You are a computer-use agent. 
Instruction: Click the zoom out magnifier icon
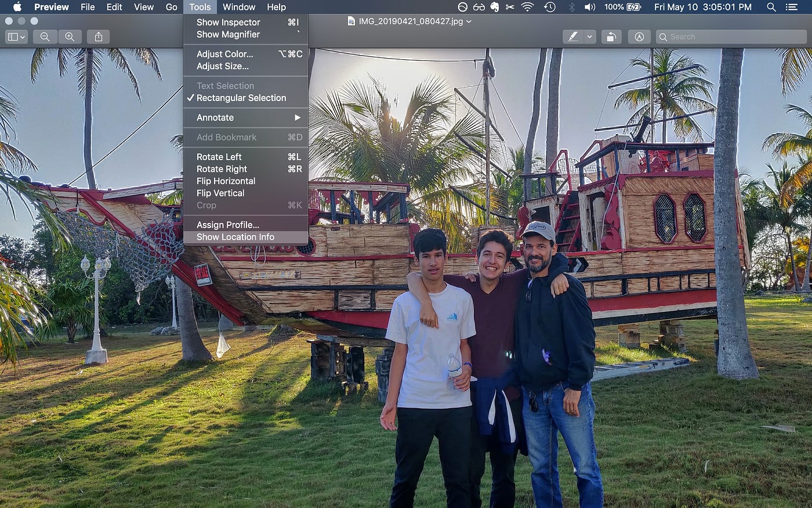tap(45, 37)
